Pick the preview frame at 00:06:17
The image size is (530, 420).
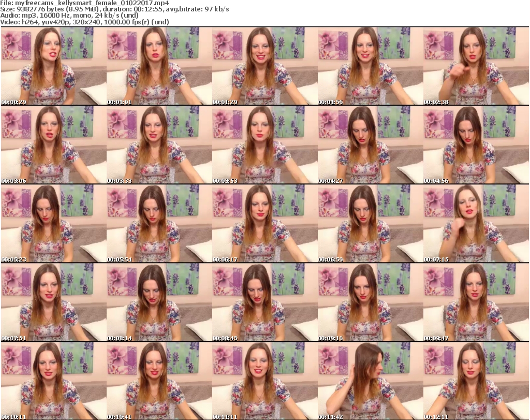[x=264, y=224]
